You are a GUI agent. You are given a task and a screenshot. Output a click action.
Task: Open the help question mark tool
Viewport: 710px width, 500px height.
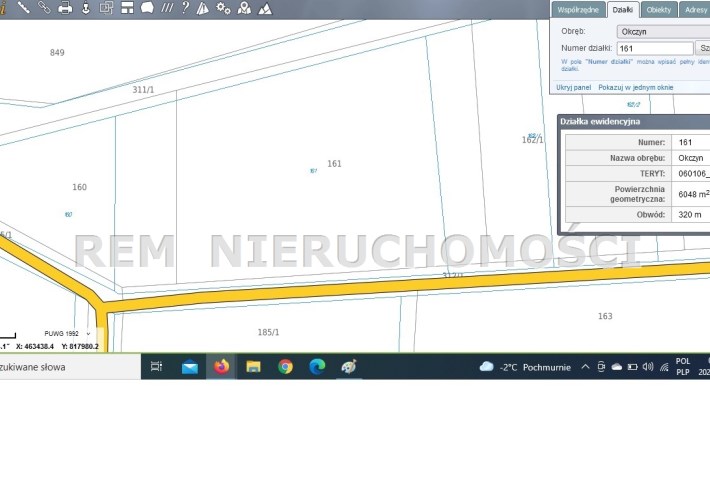(184, 8)
